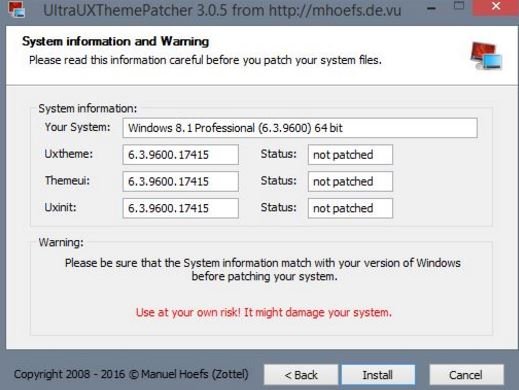Click the Uxtheme version field
This screenshot has width=519, height=390.
pos(181,155)
